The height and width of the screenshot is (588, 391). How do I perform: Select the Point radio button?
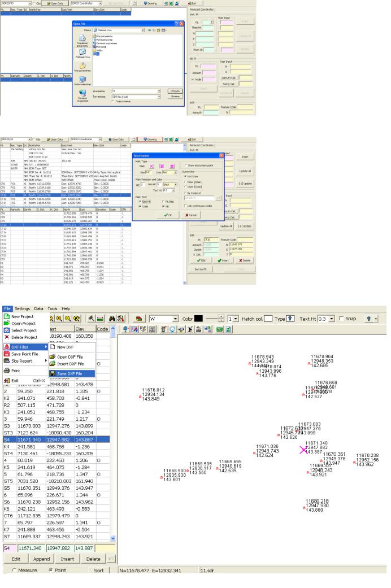[x=51, y=570]
